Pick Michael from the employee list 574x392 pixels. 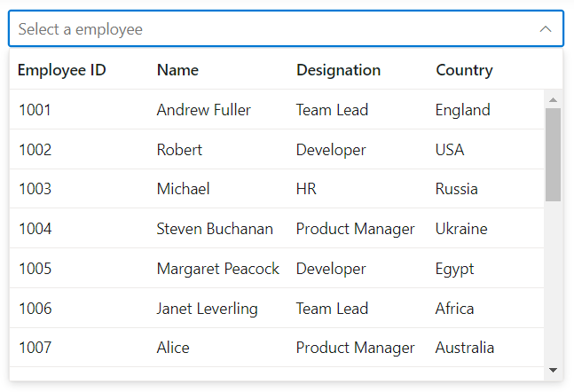[183, 189]
